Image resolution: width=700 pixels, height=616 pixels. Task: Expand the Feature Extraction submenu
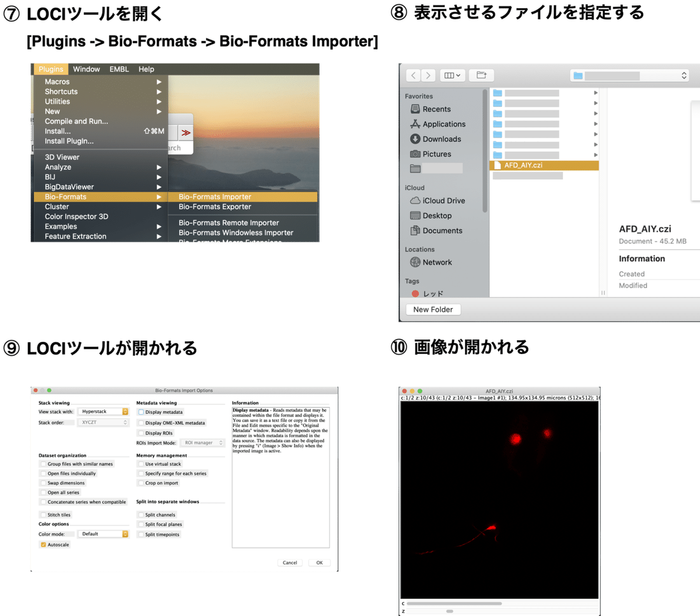click(101, 236)
